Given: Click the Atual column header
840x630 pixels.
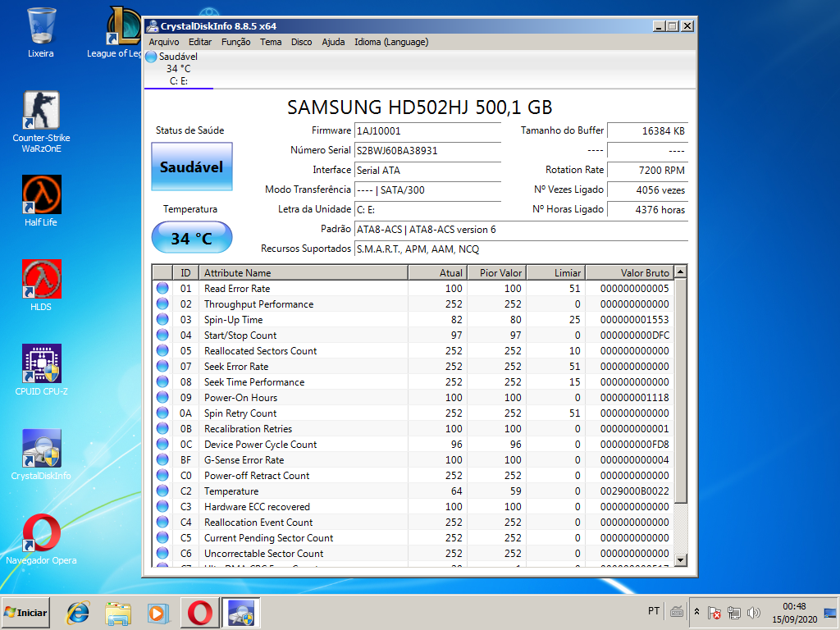Looking at the screenshot, I should pos(437,272).
